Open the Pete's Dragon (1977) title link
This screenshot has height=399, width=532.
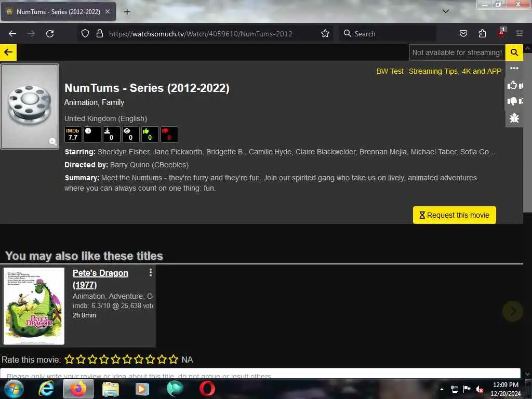tap(100, 278)
